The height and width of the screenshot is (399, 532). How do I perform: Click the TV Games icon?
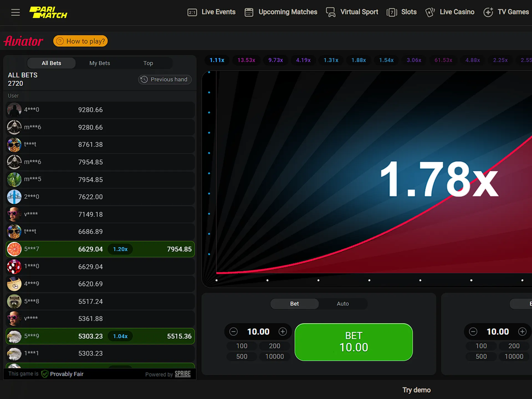[488, 12]
